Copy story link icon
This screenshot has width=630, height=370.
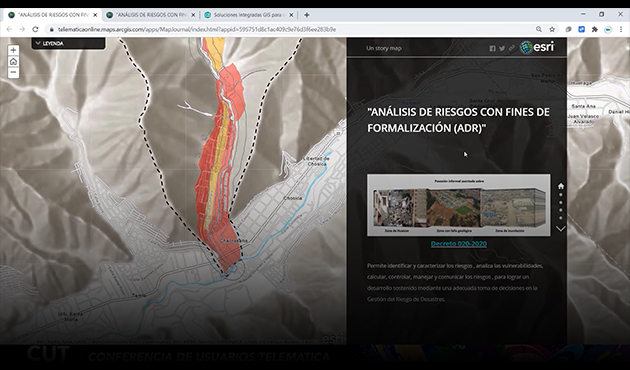511,48
